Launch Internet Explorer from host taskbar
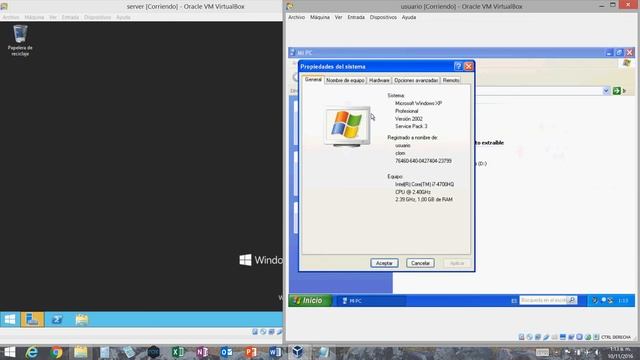 pyautogui.click(x=32, y=352)
